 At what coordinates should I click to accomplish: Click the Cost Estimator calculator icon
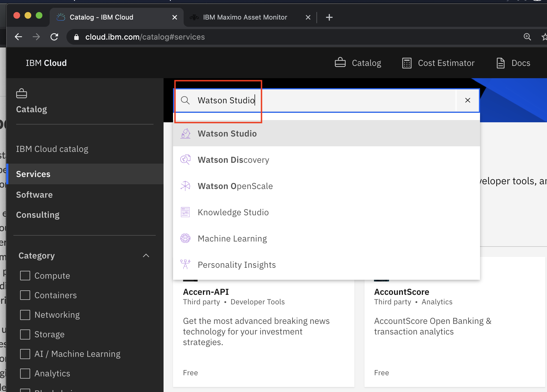407,63
